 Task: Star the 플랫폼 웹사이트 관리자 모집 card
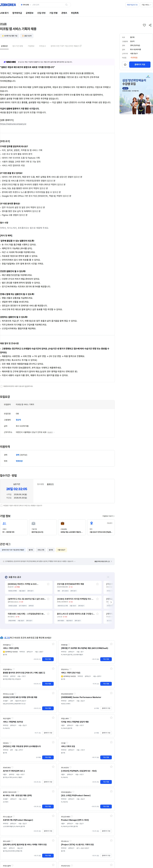pos(53,669)
